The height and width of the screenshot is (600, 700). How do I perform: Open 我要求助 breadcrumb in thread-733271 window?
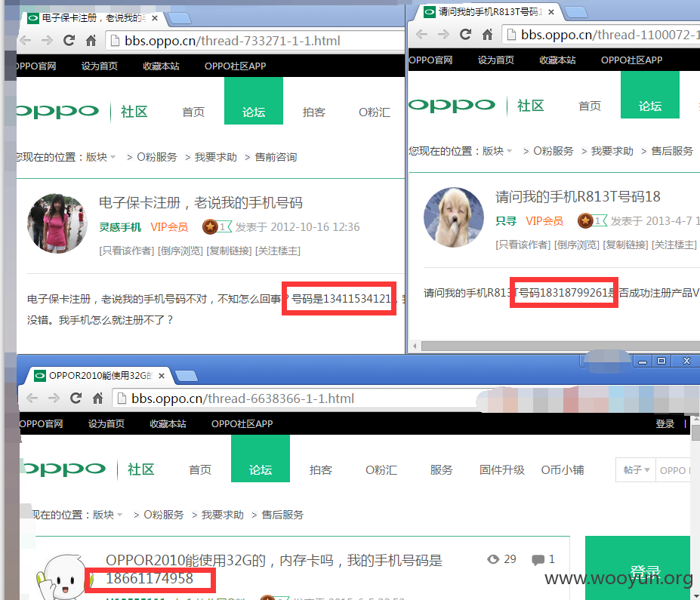pos(216,157)
